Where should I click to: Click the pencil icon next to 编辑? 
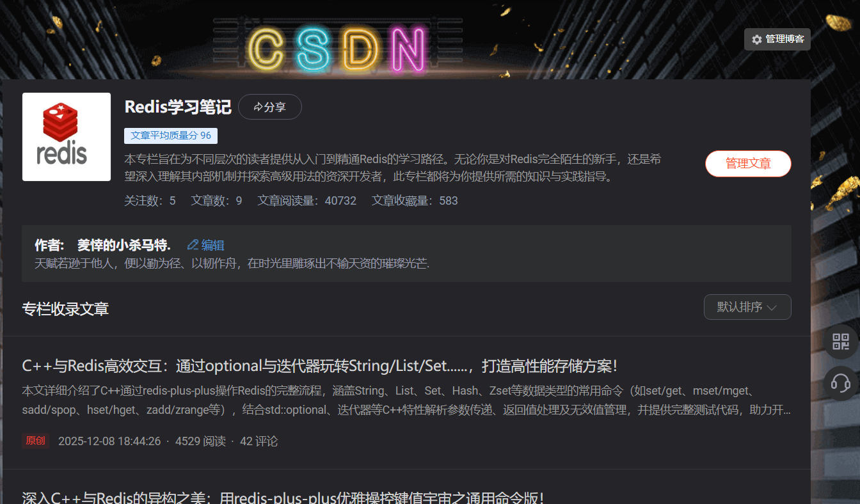click(x=193, y=245)
